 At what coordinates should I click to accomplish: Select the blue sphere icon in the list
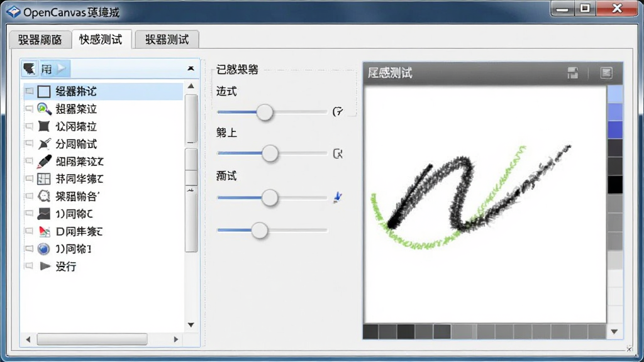click(43, 249)
